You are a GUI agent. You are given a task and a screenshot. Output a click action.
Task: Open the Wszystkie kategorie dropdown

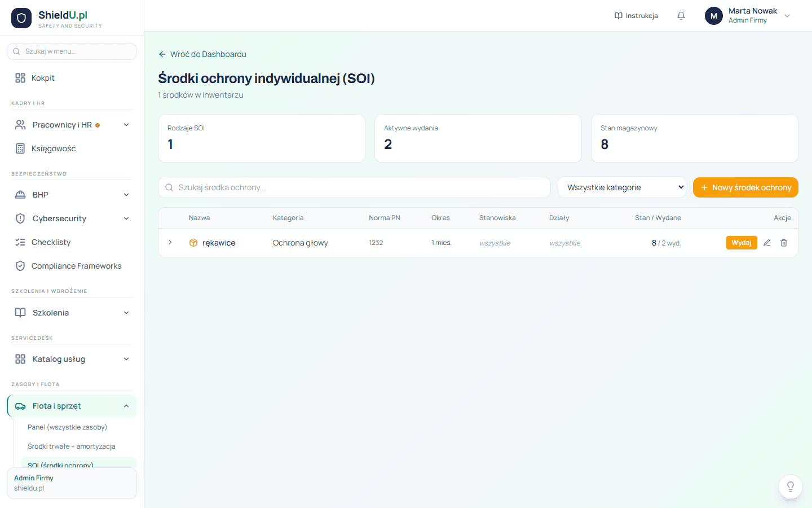tap(622, 187)
